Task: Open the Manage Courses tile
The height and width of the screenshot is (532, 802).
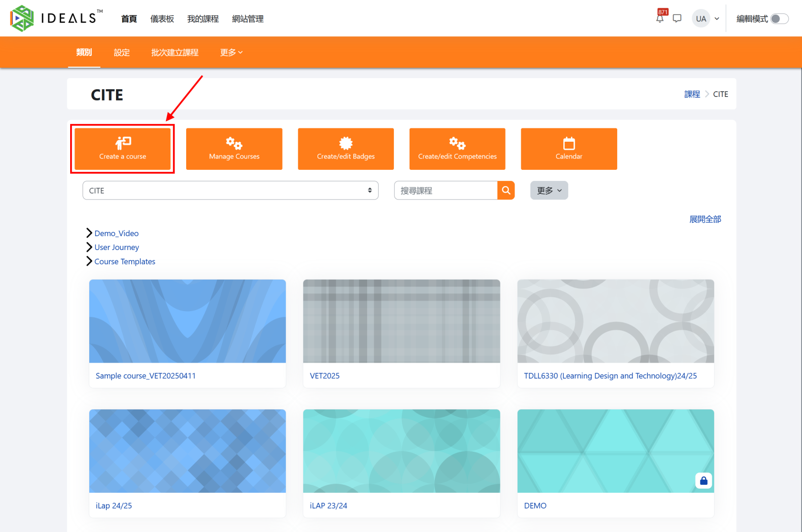Action: [234, 149]
